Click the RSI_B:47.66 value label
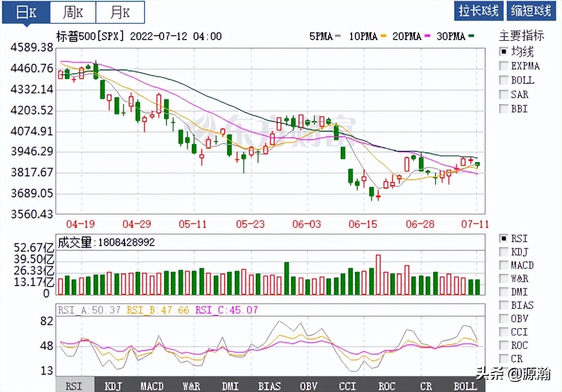The width and height of the screenshot is (562, 392). coord(158,310)
